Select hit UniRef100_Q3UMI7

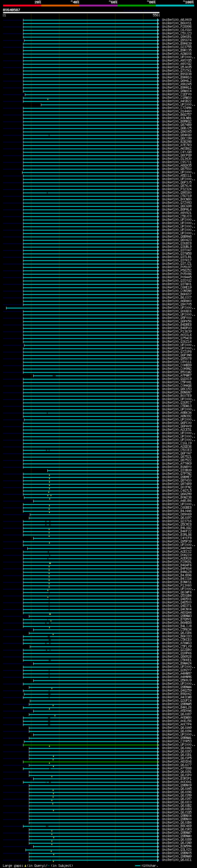177,402
